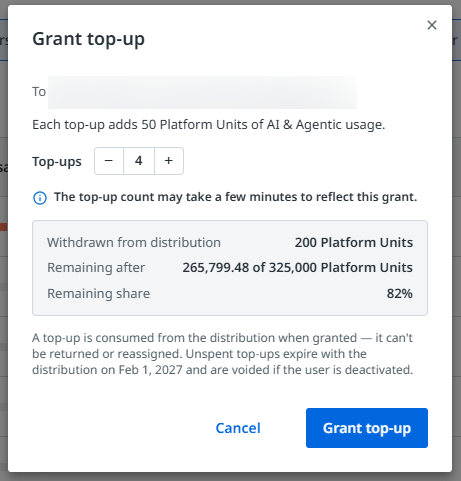Viewport: 461px width, 481px height.
Task: Confirm with the blue Grant top-up button
Action: pos(367,428)
